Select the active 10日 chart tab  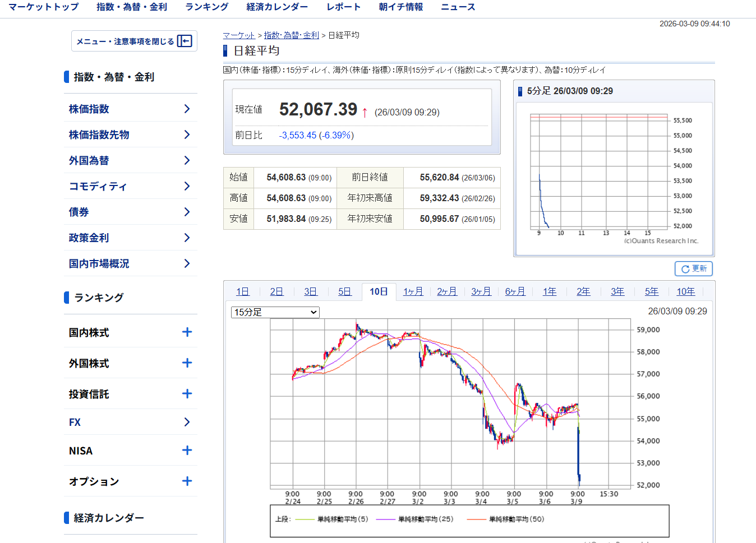[x=379, y=291]
